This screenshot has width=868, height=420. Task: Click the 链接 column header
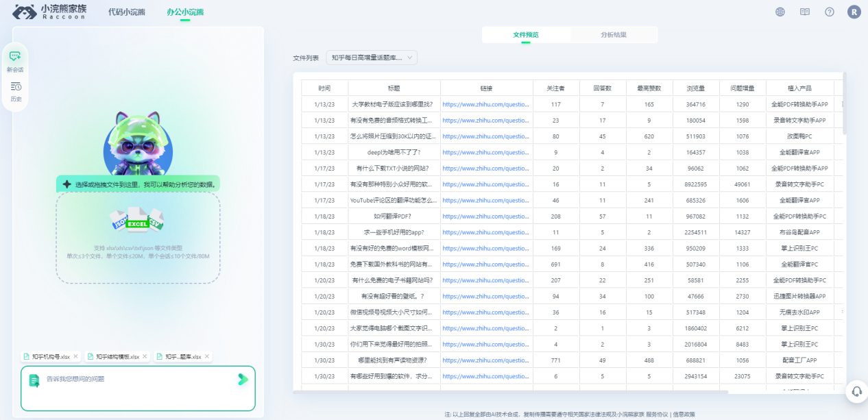pos(487,88)
